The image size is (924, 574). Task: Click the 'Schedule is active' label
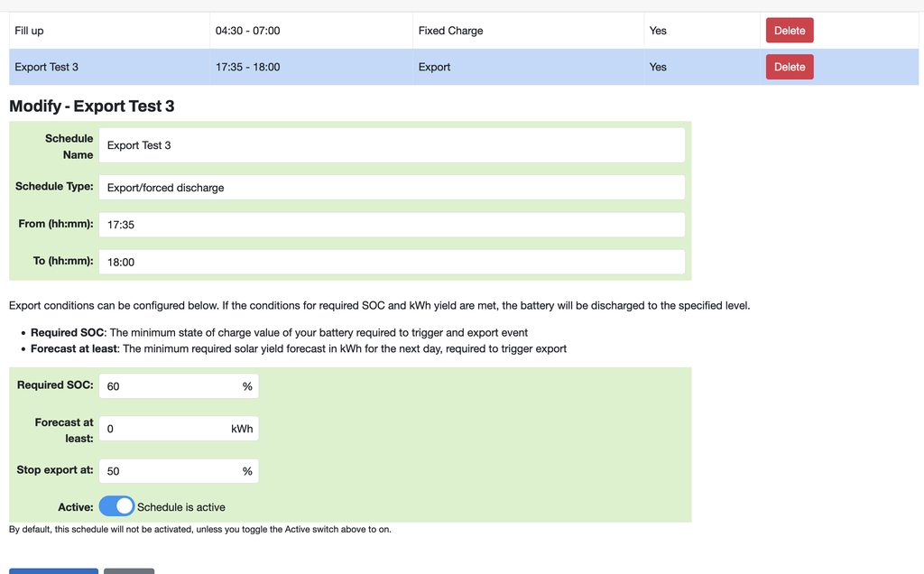pyautogui.click(x=180, y=507)
